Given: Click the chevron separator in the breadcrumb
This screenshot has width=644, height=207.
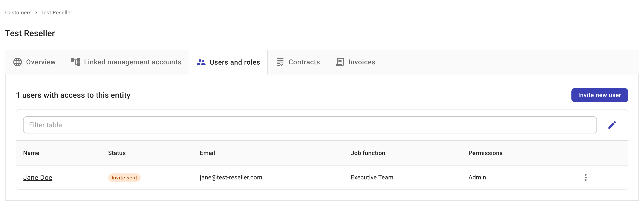Looking at the screenshot, I should coord(36,12).
